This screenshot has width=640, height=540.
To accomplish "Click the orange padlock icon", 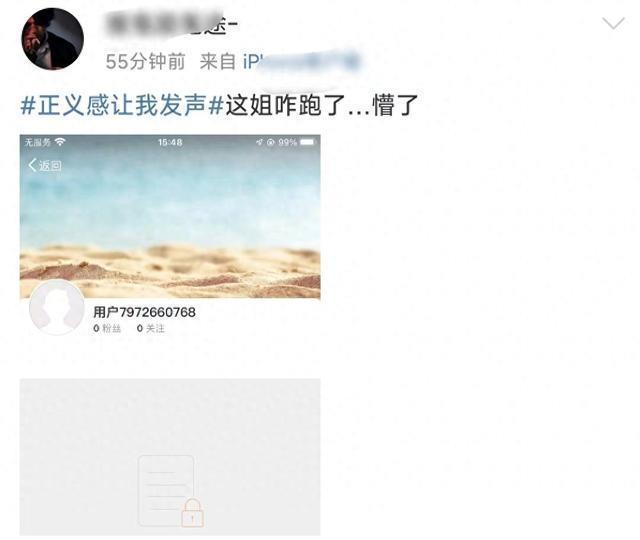I will (x=192, y=513).
